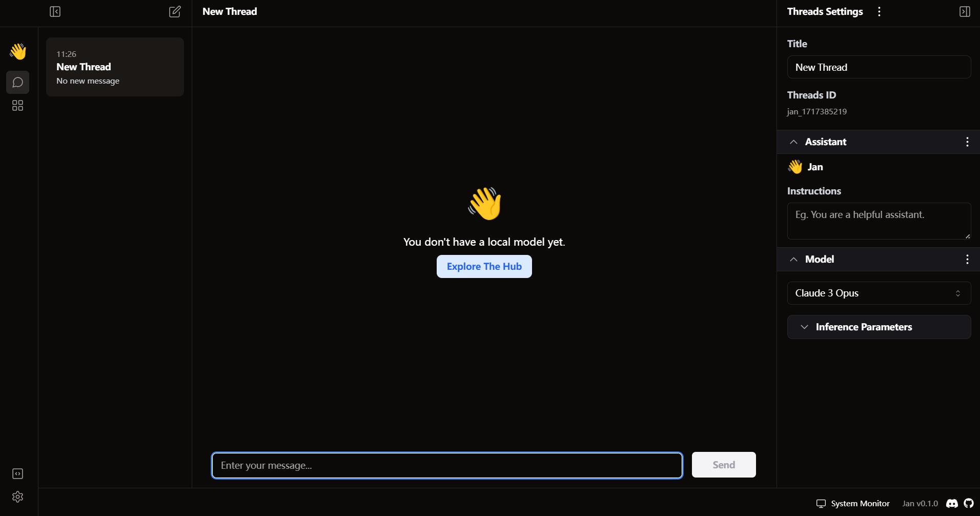Viewport: 980px width, 516px height.
Task: Click the Send button
Action: [x=724, y=465]
